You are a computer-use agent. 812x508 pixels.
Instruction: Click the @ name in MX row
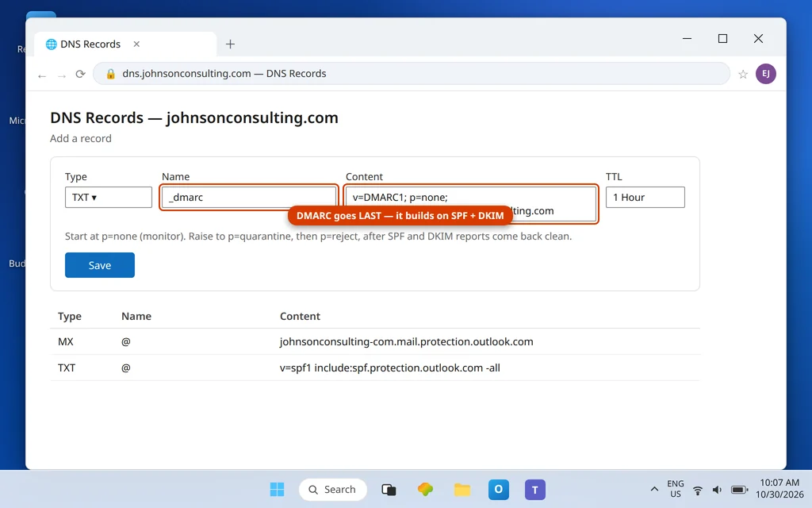click(x=126, y=341)
